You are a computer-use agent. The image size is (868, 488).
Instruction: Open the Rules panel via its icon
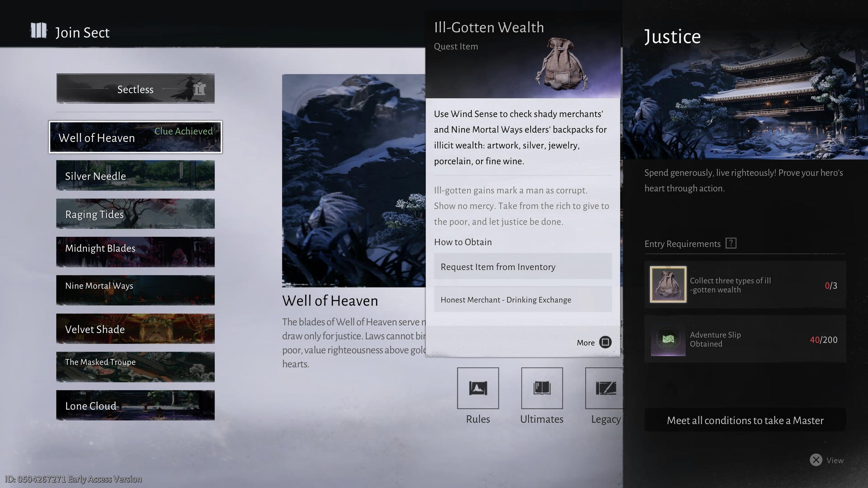pyautogui.click(x=478, y=388)
